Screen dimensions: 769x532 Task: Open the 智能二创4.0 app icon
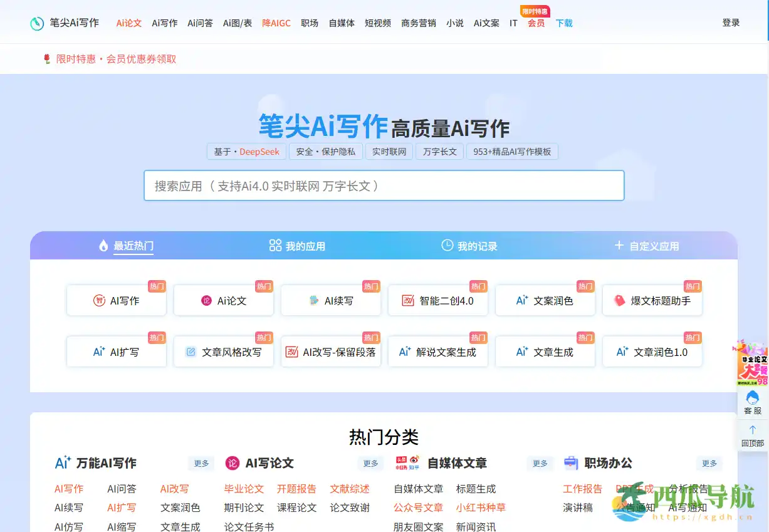[x=408, y=301]
